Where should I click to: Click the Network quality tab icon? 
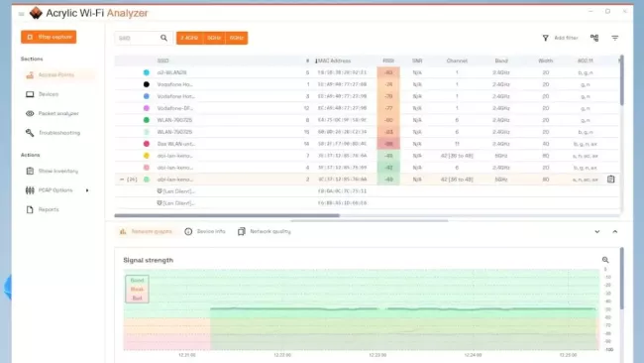point(242,231)
